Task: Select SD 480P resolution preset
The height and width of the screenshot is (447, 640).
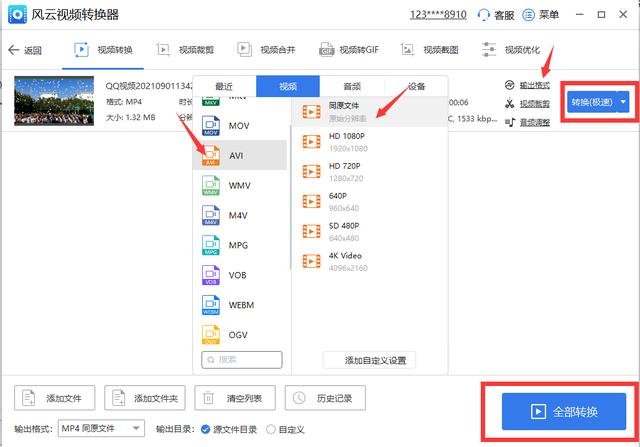Action: (370, 231)
